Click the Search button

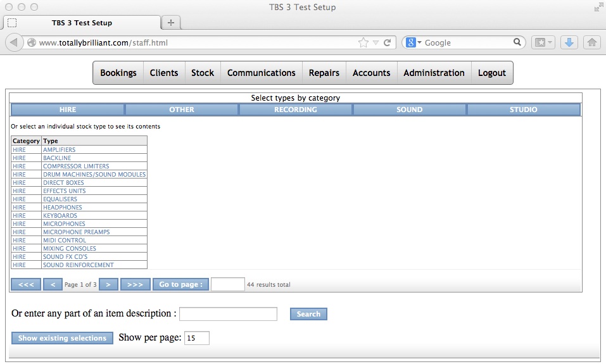point(308,314)
